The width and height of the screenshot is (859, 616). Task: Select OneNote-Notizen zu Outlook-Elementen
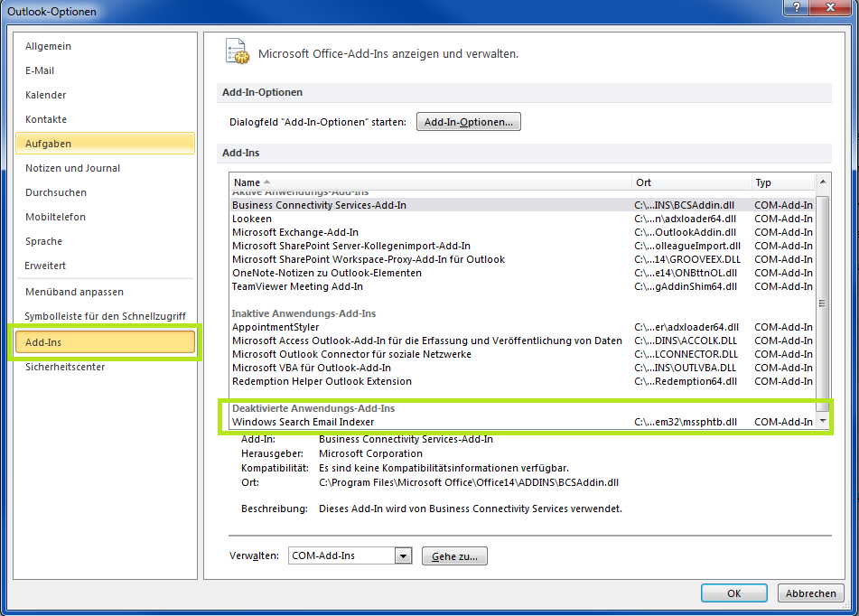(522, 273)
